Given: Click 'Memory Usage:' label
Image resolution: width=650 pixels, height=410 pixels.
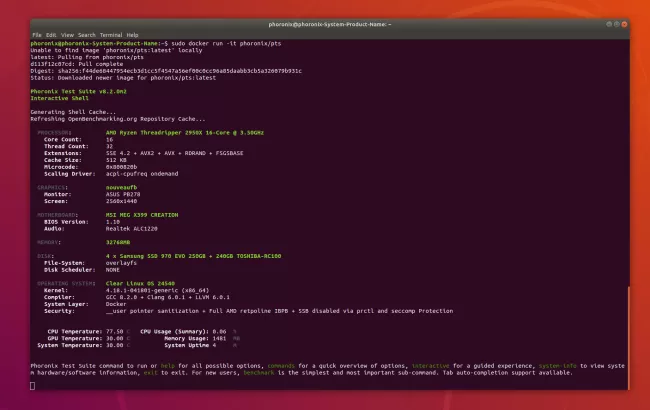Looking at the screenshot, I should [x=187, y=338].
